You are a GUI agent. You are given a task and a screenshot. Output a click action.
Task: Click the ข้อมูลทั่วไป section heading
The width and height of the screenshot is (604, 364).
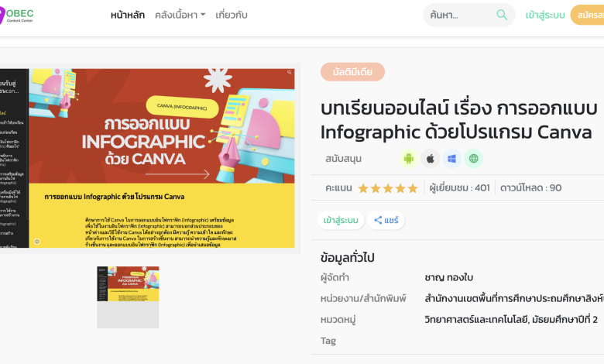pos(348,257)
